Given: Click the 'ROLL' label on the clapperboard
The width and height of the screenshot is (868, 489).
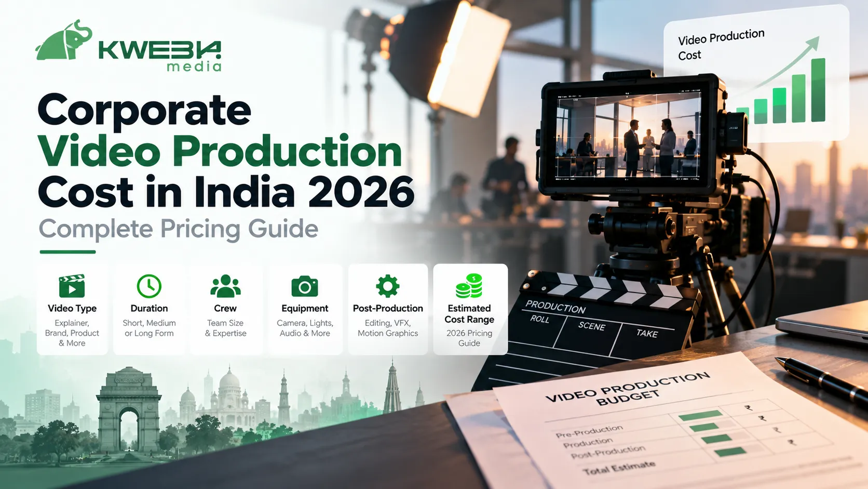Looking at the screenshot, I should coord(539,319).
